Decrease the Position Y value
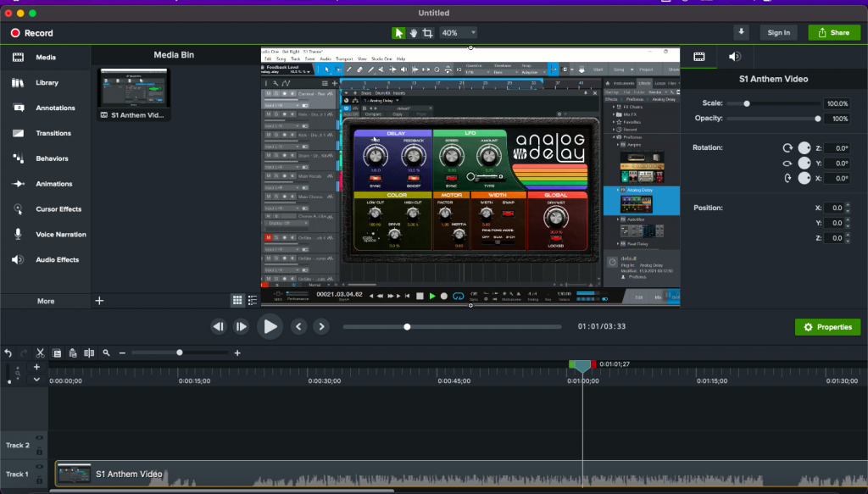 click(848, 225)
